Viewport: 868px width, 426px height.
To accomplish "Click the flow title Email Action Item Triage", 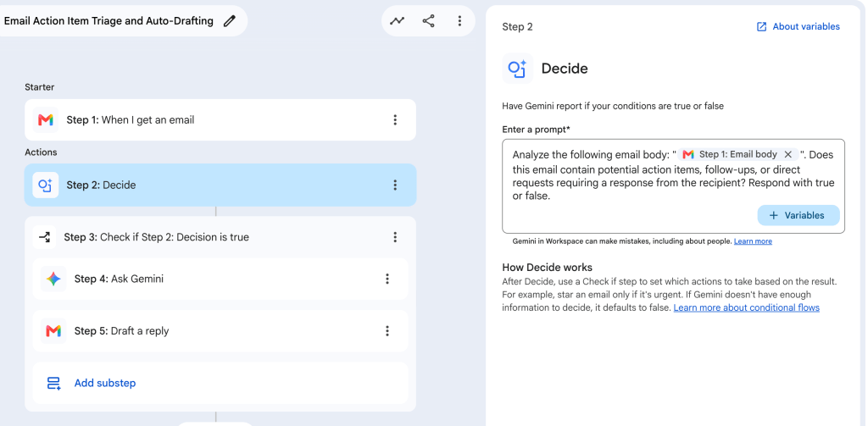I will [108, 21].
